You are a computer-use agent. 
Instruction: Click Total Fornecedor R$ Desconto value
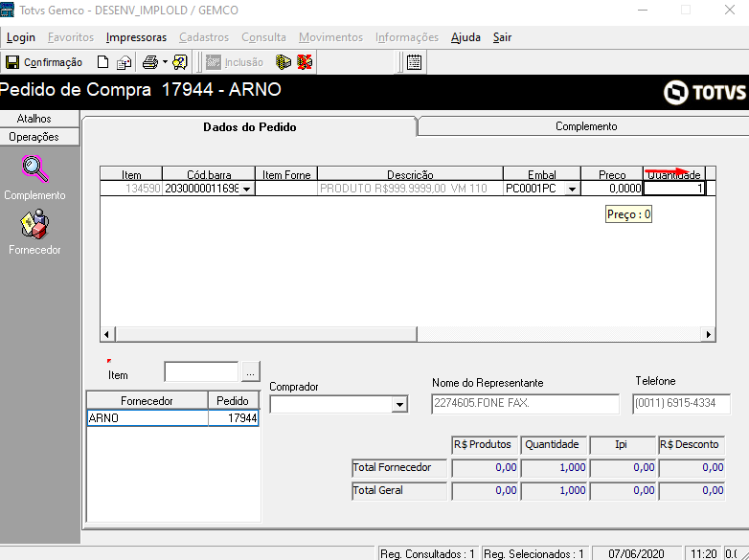click(692, 467)
